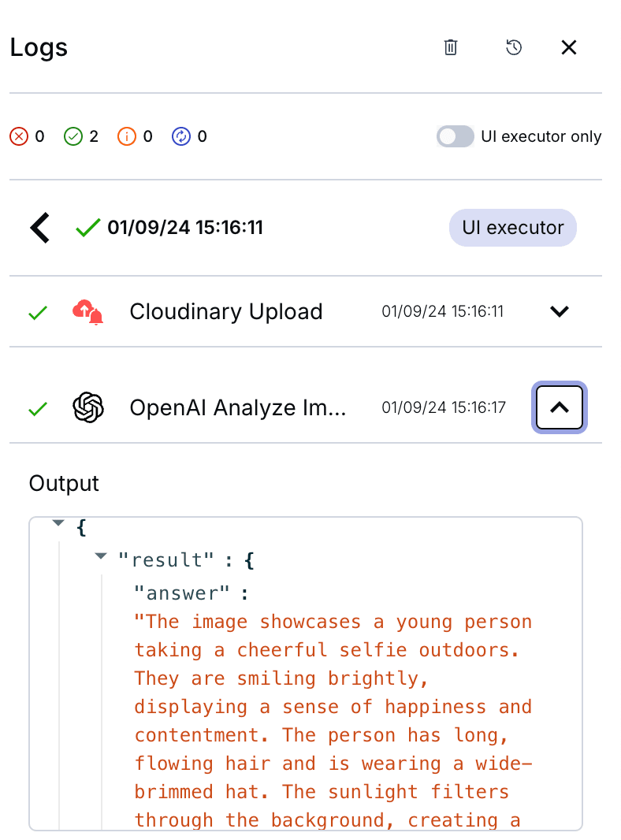
Task: Click the 01/09/24 15:16:17 timestamp
Action: pos(444,407)
